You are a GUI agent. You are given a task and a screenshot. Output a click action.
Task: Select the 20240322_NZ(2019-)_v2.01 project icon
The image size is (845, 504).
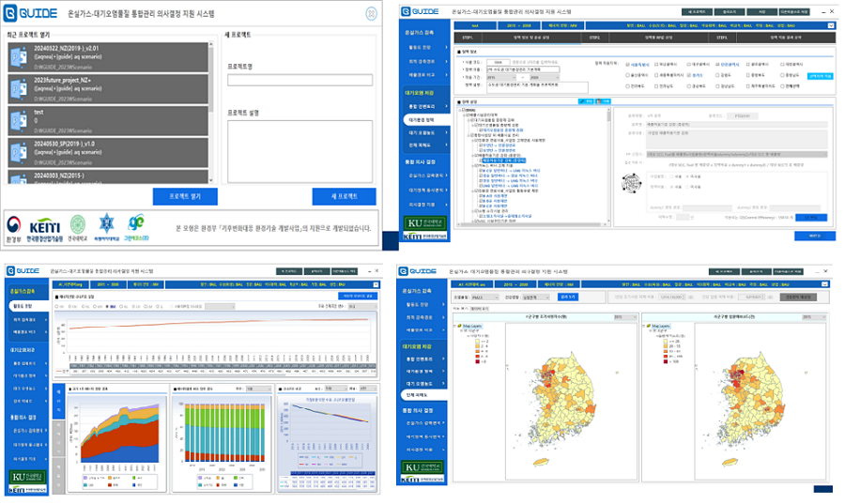pos(19,56)
